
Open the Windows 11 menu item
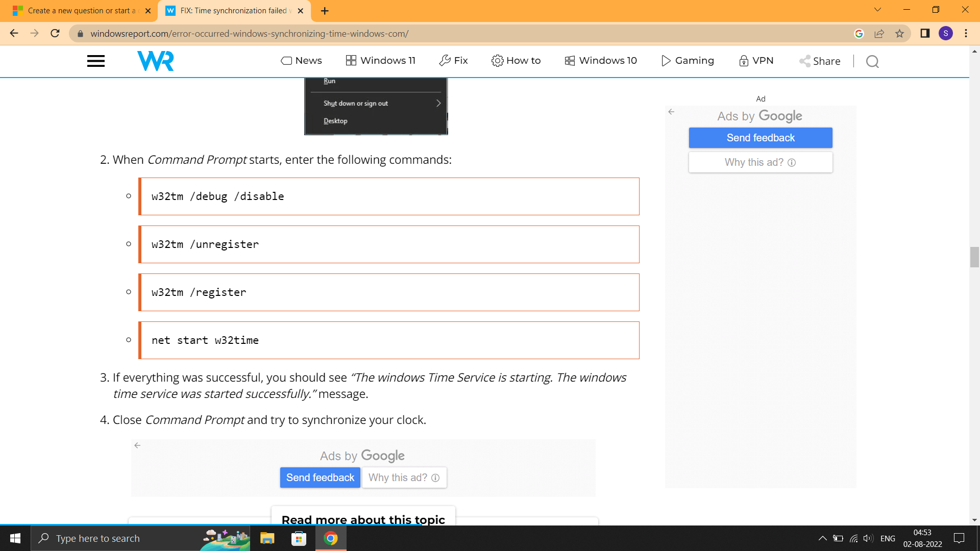[380, 61]
